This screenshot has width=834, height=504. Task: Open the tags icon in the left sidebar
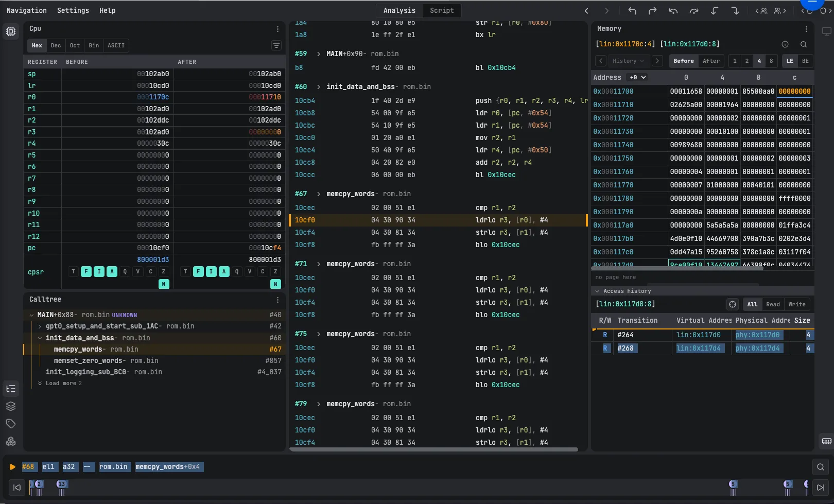coord(11,424)
